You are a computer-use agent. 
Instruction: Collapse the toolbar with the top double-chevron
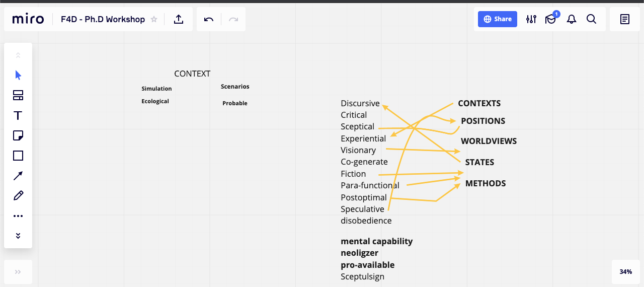(18, 55)
